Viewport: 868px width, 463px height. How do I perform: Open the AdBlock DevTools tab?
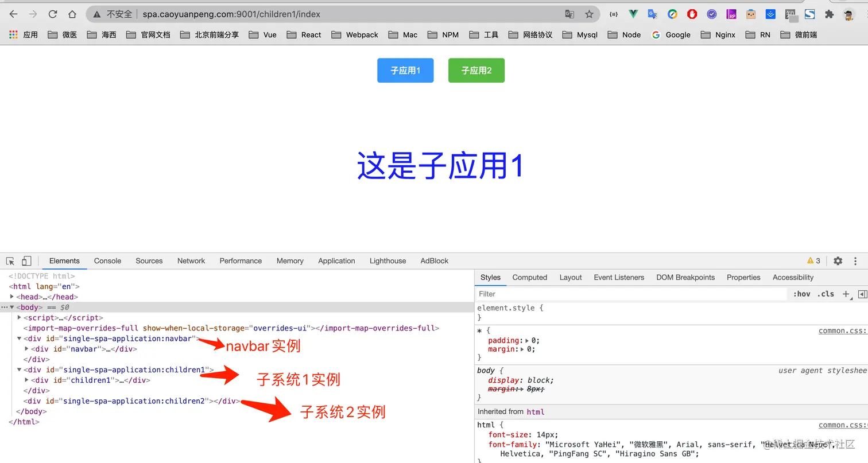click(x=435, y=261)
